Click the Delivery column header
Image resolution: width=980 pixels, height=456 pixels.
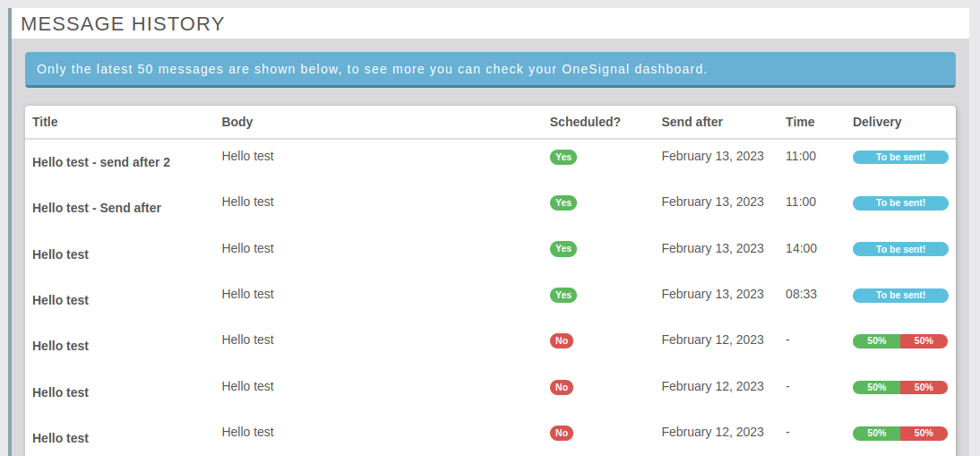coord(876,122)
